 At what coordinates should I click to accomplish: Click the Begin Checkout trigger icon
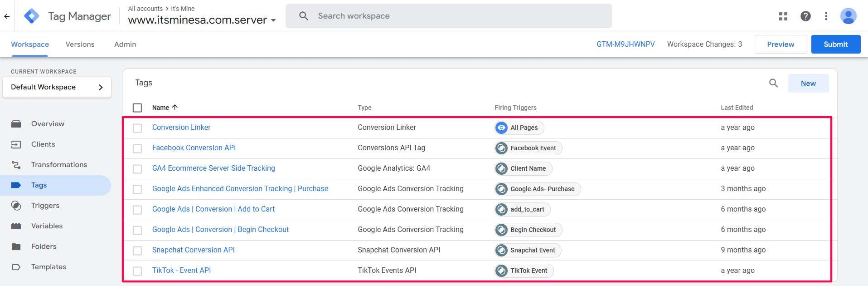tap(501, 230)
